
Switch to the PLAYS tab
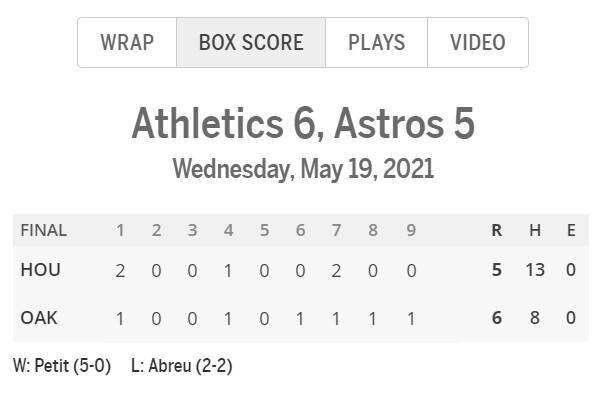click(376, 43)
